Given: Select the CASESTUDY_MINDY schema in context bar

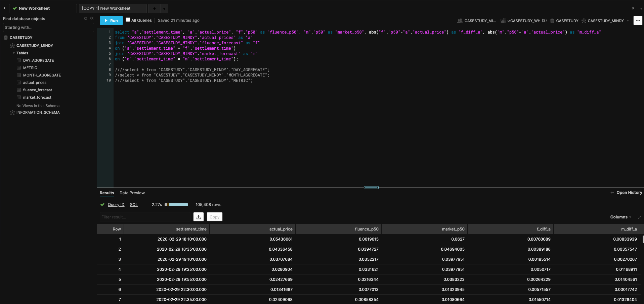Looking at the screenshot, I should [x=606, y=21].
